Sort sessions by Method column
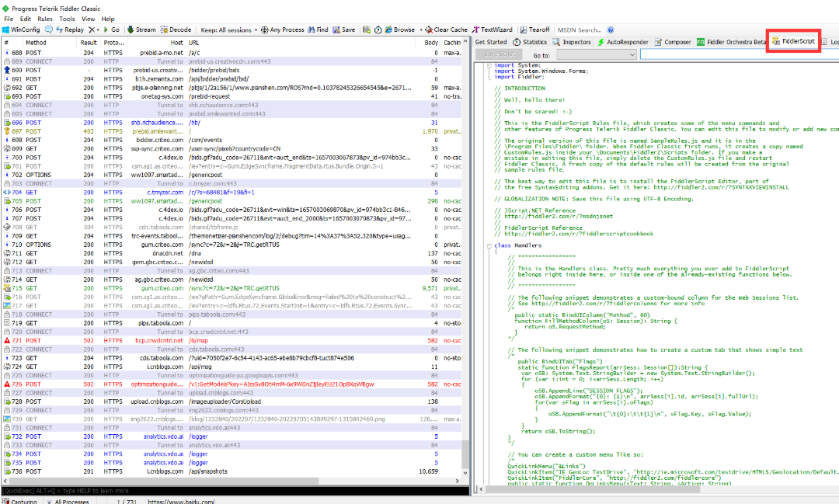Image resolution: width=839 pixels, height=504 pixels. 49,43
